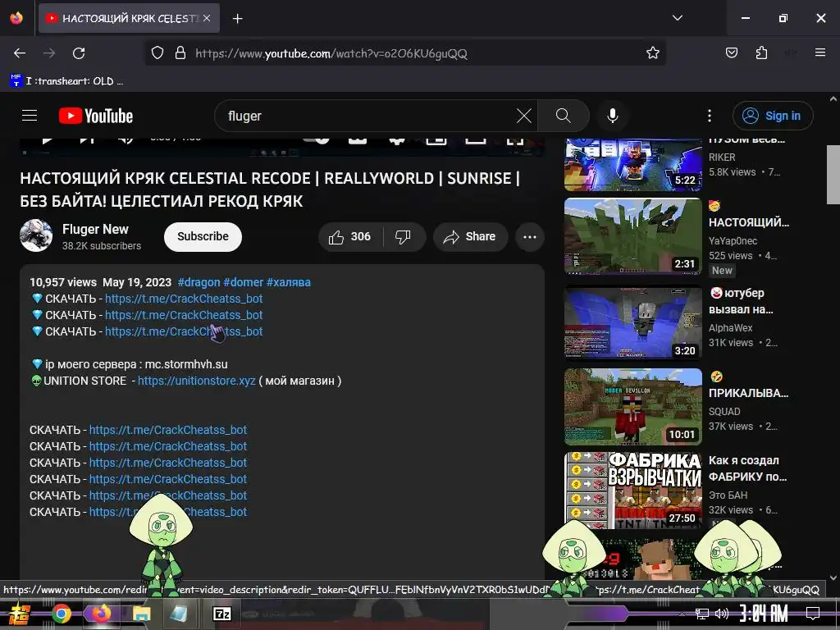Open a new tab with plus
This screenshot has height=630, width=840.
point(237,19)
